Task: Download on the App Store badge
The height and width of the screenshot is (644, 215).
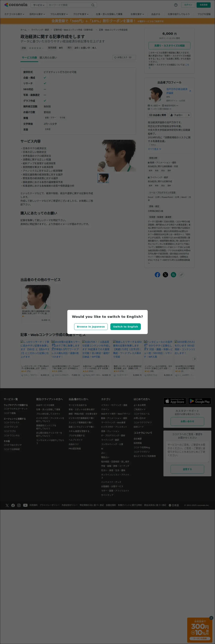Action: coord(175,401)
